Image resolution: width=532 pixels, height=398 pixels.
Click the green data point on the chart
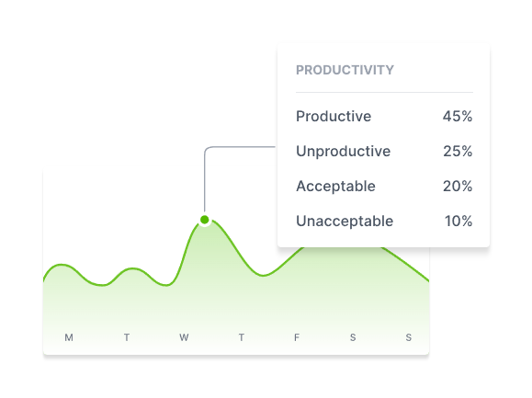pyautogui.click(x=204, y=220)
